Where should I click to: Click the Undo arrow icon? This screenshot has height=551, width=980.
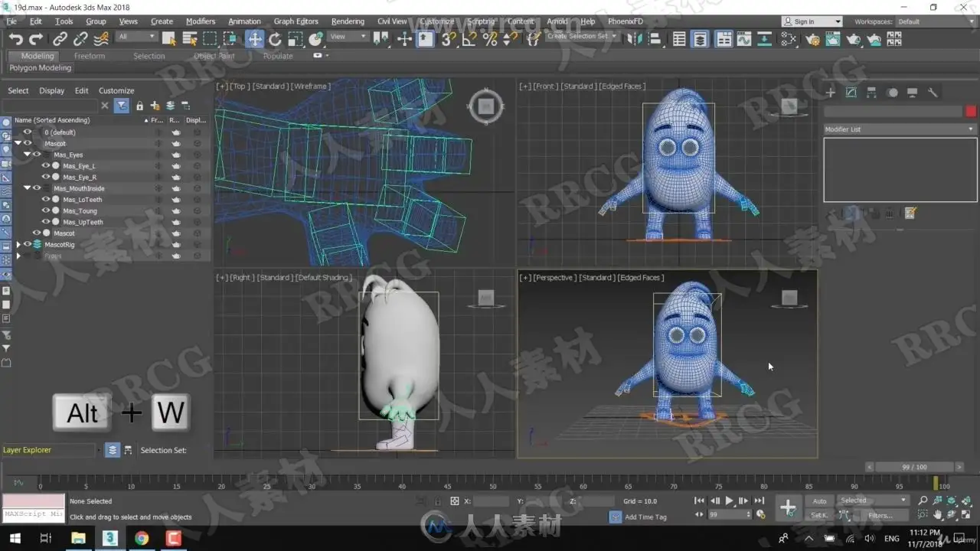coord(16,39)
